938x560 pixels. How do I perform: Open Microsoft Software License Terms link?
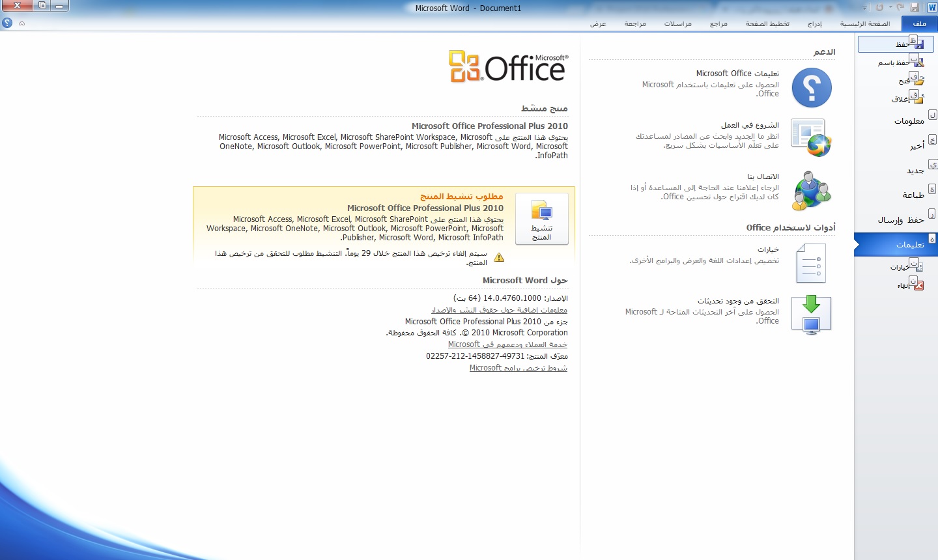coord(518,368)
